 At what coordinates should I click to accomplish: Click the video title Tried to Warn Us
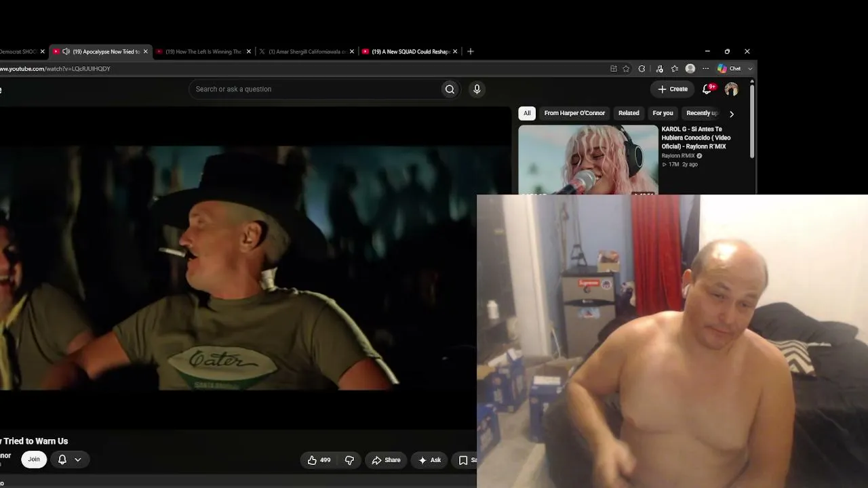click(x=34, y=441)
